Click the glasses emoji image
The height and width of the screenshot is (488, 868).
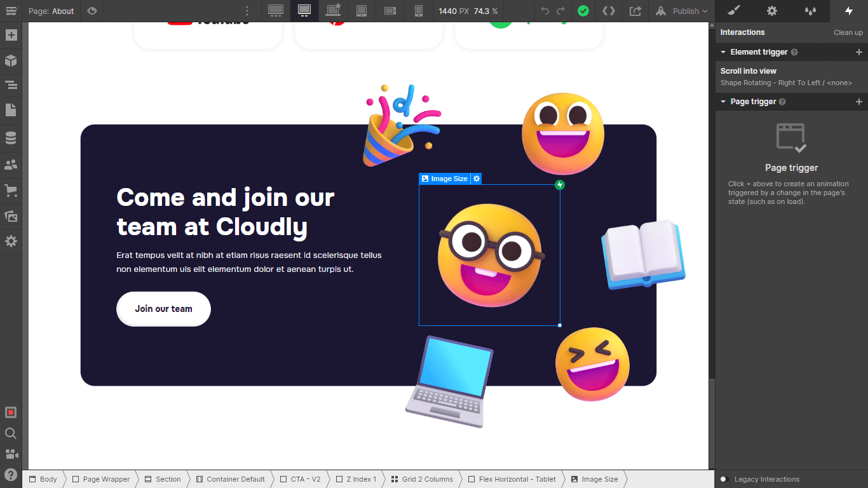(x=490, y=255)
